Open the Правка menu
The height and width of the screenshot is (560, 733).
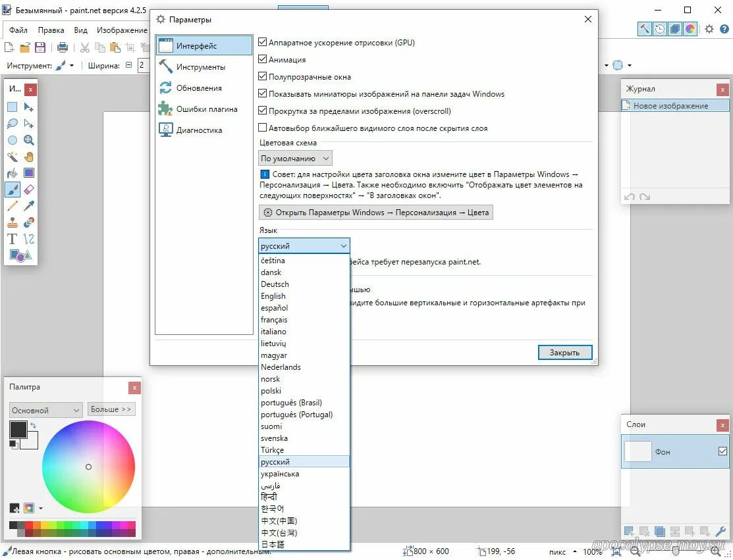click(x=51, y=30)
